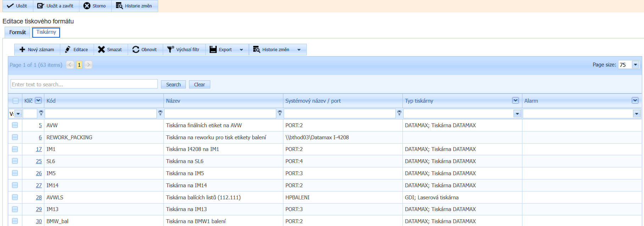Click the Výchozí filtr funnel icon
This screenshot has height=226, width=644.
(171, 50)
